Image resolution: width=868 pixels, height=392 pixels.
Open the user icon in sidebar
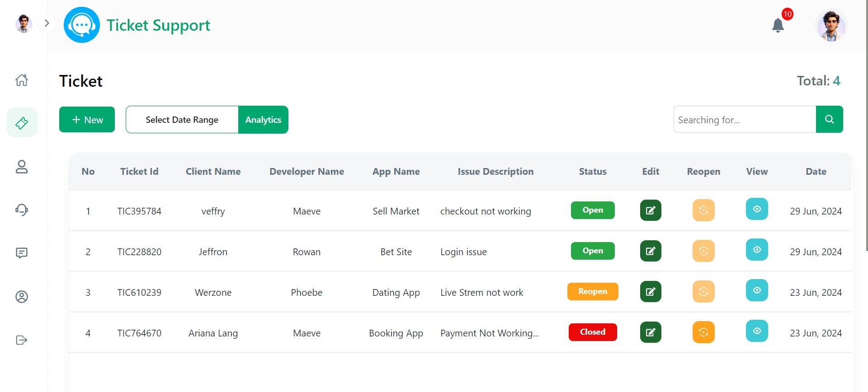click(22, 167)
